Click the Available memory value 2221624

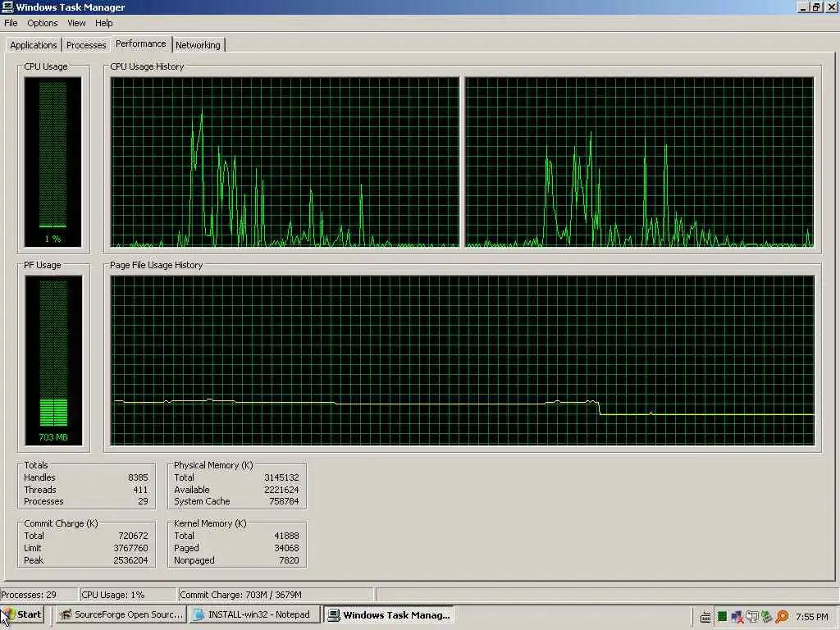click(281, 490)
